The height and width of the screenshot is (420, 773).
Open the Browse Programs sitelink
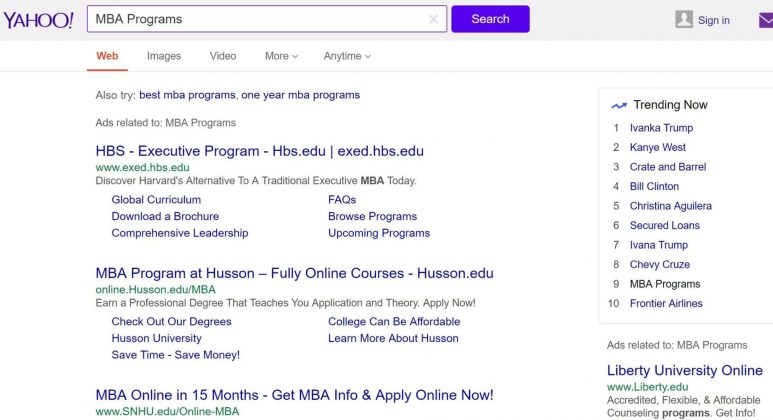coord(372,216)
